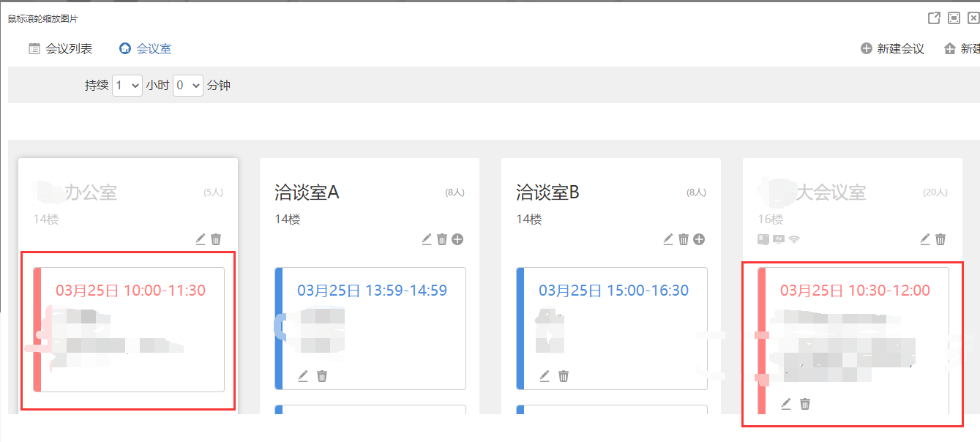980x442 pixels.
Task: Add a booking to 洽谈室A
Action: (x=457, y=239)
